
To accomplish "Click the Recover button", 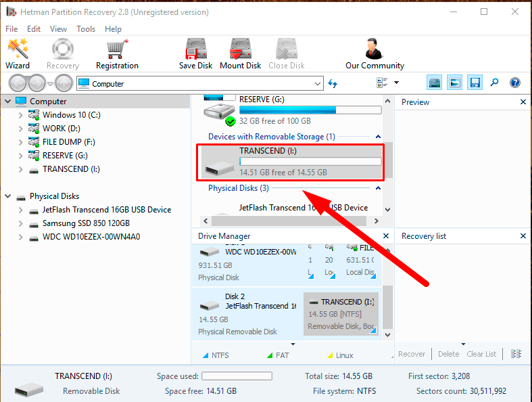I will tap(412, 354).
